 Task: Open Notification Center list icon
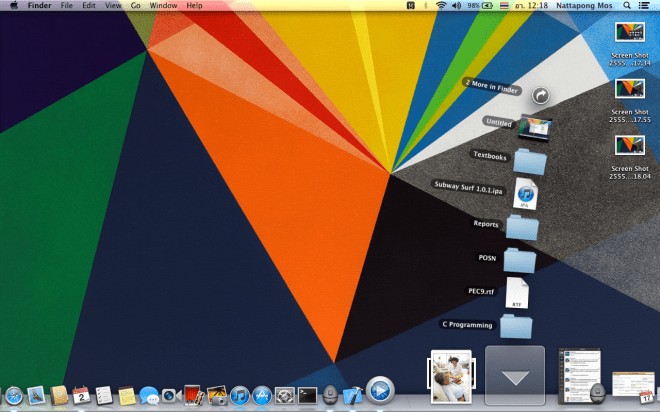(644, 5)
